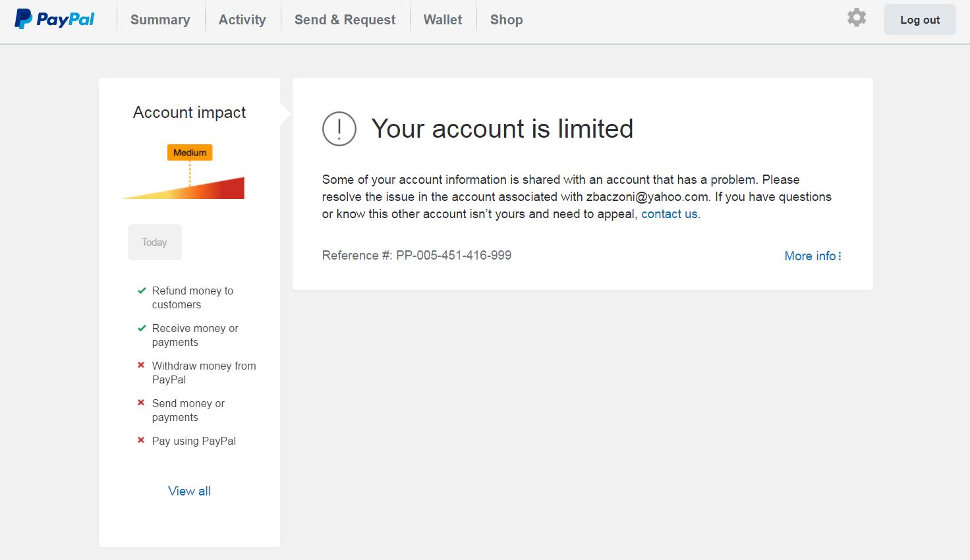Select the Shop tab
Screen dimensions: 970x560
click(x=506, y=20)
